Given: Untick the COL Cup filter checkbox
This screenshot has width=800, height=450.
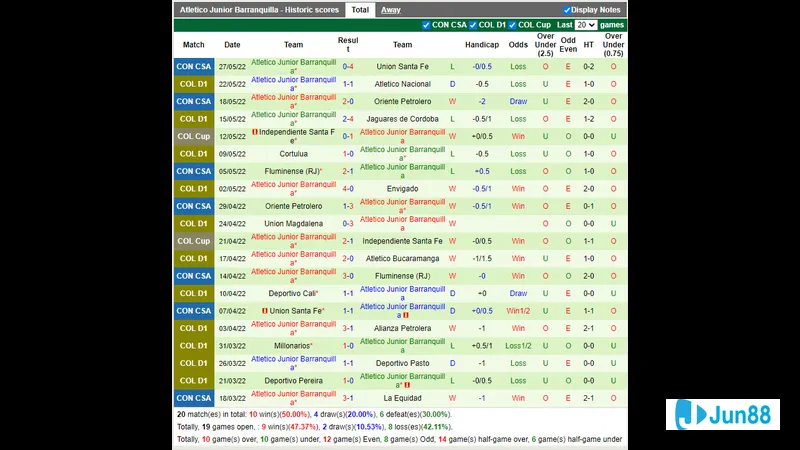Looking at the screenshot, I should (x=513, y=25).
